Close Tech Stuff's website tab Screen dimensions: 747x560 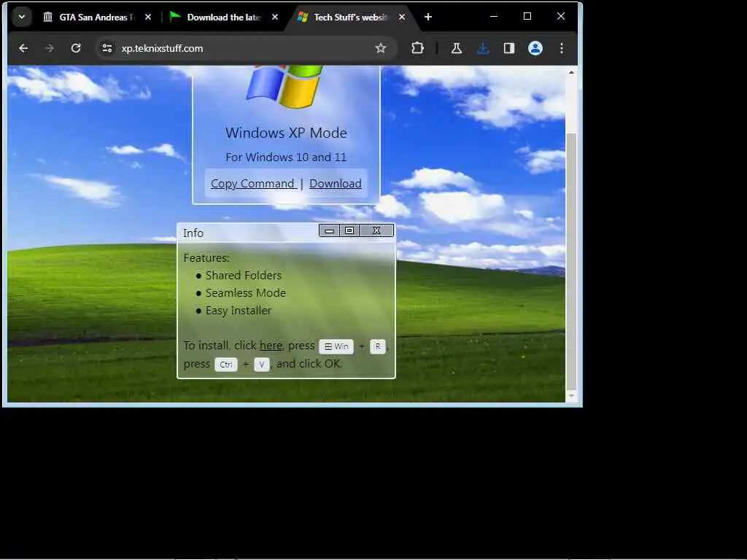(402, 17)
